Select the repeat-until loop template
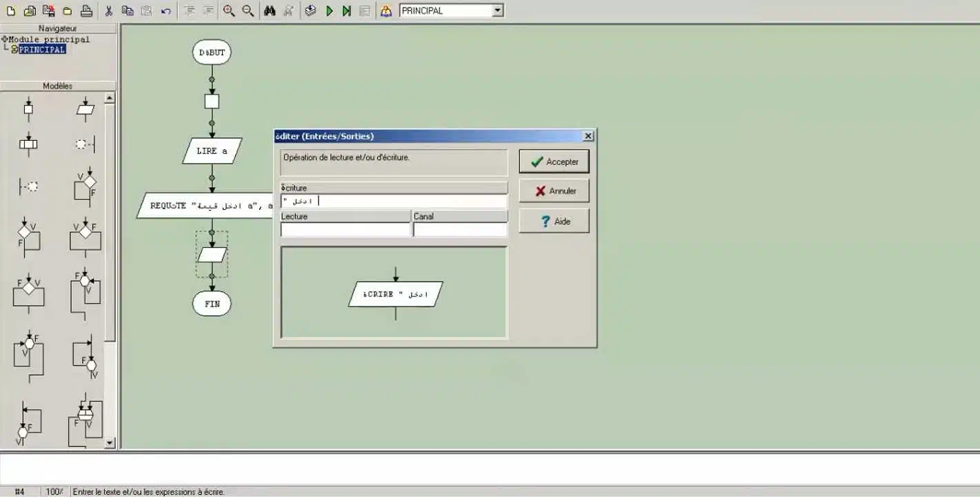The image size is (980, 497). [85, 357]
